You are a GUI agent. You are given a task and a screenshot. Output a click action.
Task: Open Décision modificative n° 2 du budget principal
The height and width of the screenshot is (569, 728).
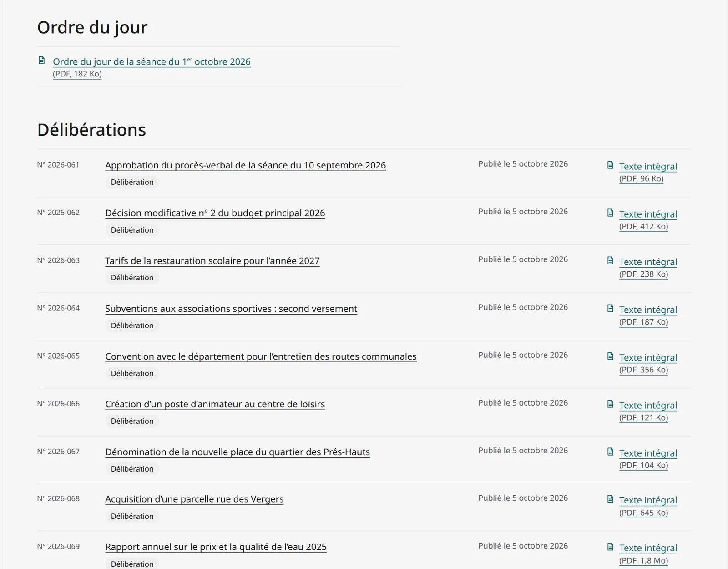pos(215,213)
